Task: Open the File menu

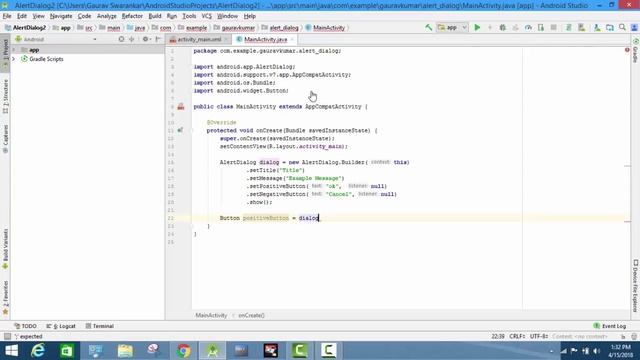Action: pyautogui.click(x=7, y=16)
